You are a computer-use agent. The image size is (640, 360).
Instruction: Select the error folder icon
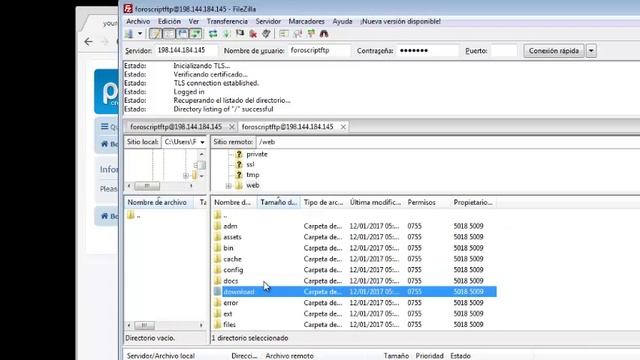point(217,302)
